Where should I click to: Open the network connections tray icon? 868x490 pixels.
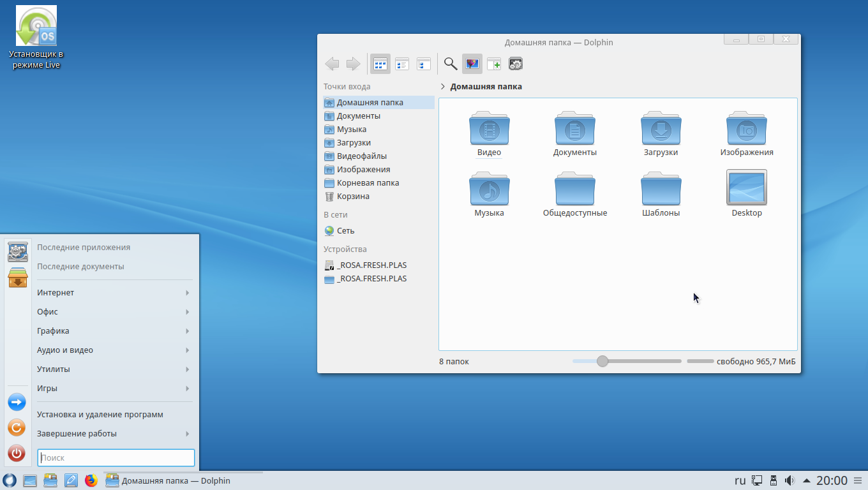click(757, 480)
